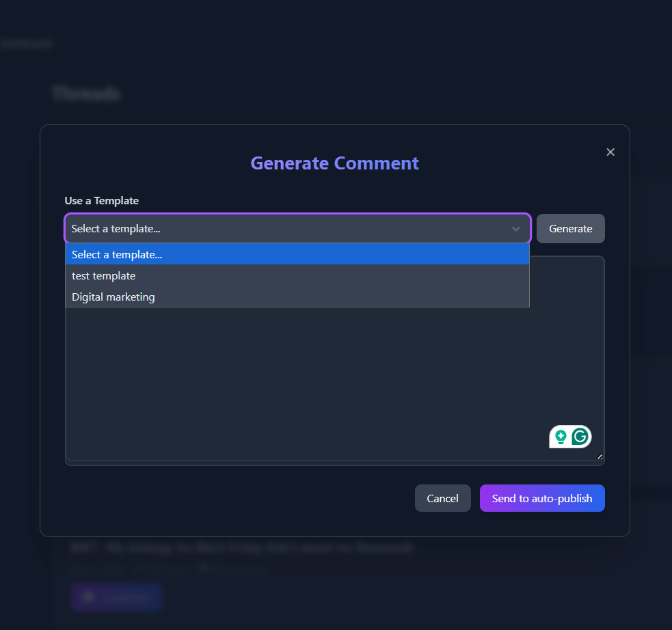Close the Generate Comment dialog

pos(610,152)
